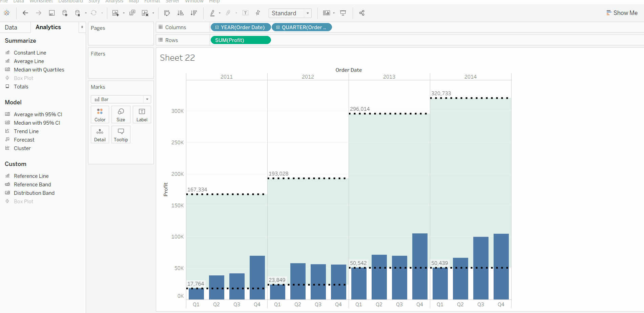Click the Profit axis title
Screen dimensions: 644x313
pyautogui.click(x=166, y=189)
